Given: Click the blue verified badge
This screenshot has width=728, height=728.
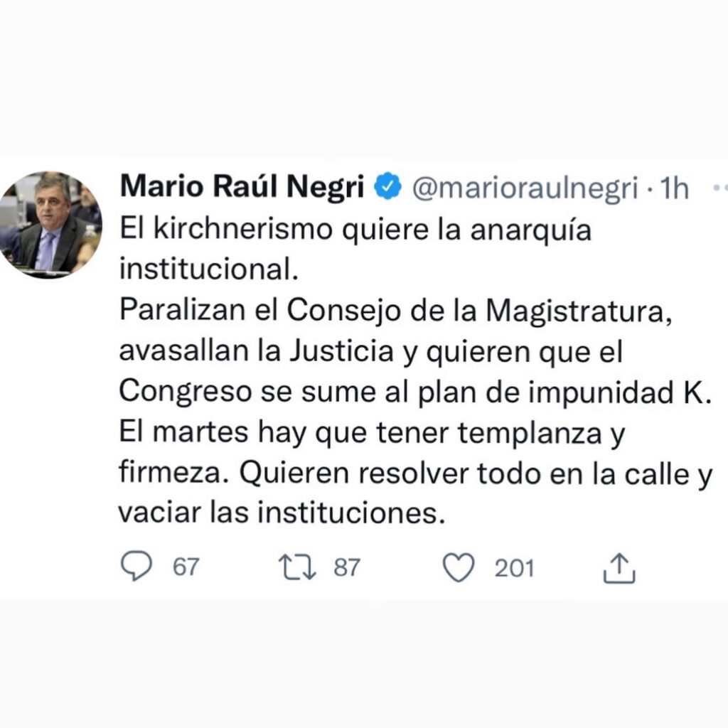Looking at the screenshot, I should point(387,186).
